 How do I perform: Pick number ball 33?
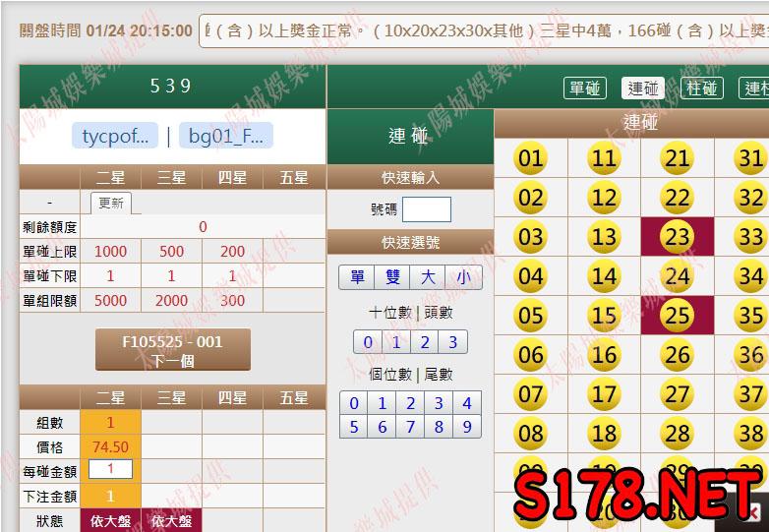click(751, 237)
